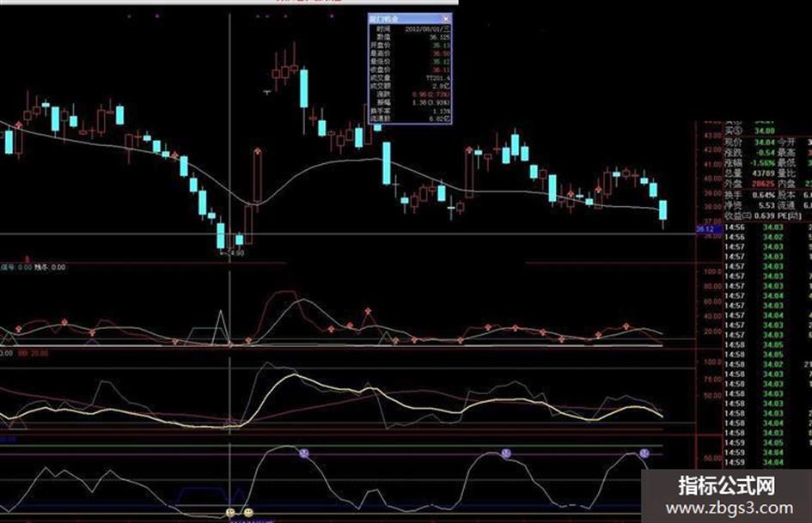
Task: Click the first purple sell-signal face icon
Action: click(304, 453)
